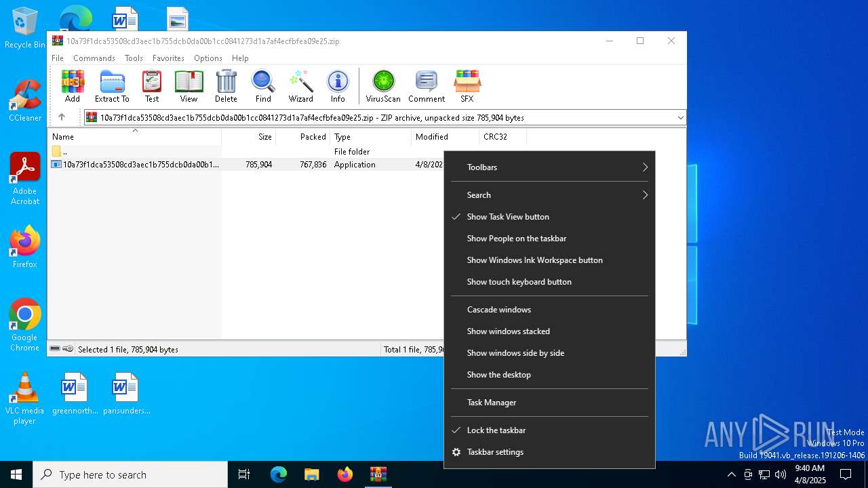Open VLC media player desktop shortcut
Image resolution: width=868 pixels, height=488 pixels.
[x=25, y=399]
